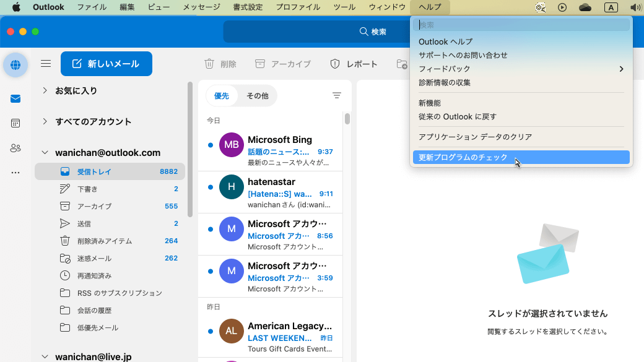Open the iCloud status menu bar icon
The image size is (644, 362).
point(585,7)
